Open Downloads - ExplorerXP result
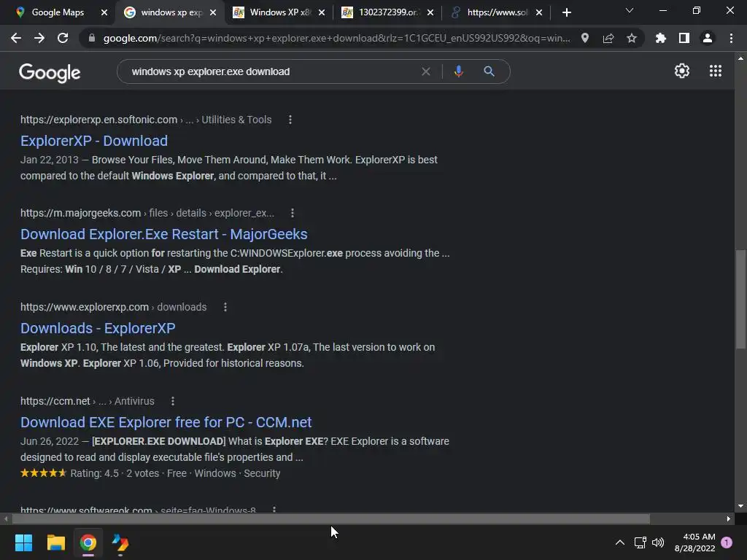 98,328
